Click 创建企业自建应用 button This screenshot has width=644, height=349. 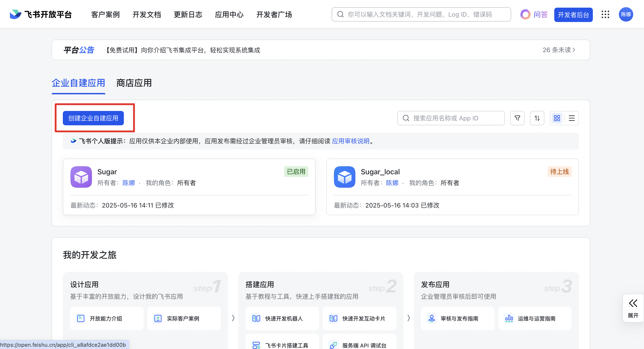tap(93, 118)
